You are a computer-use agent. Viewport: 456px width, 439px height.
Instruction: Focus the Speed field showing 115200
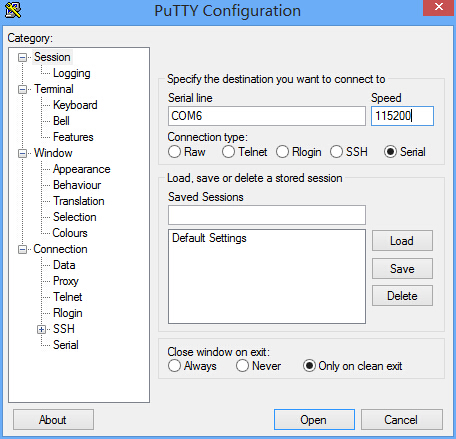point(402,116)
